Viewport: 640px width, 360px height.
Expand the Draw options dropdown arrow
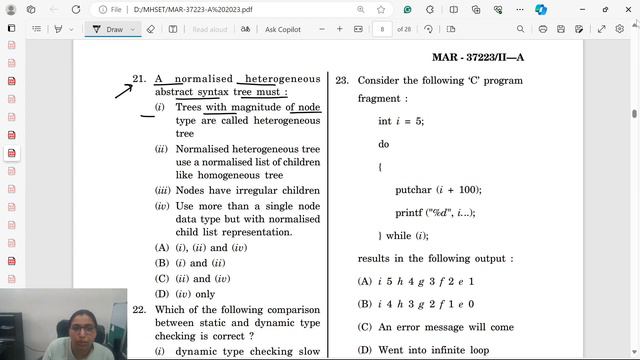(x=133, y=29)
